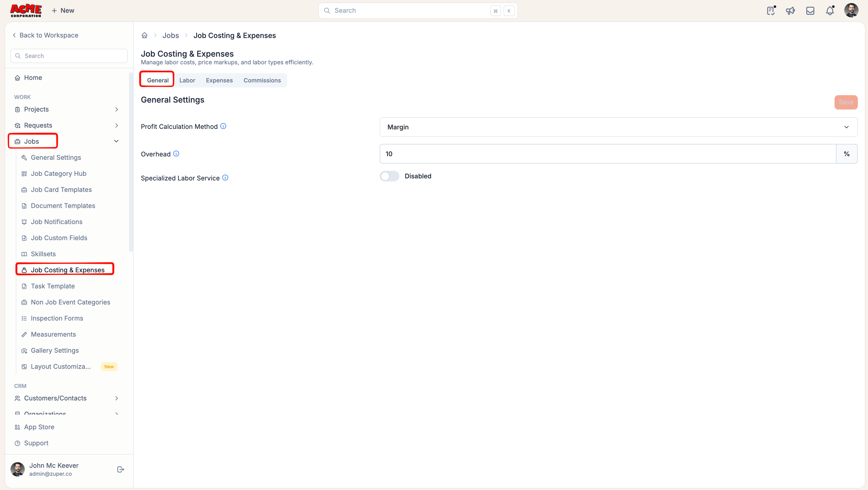Open Inspection Forms
Viewport: 868px width, 490px height.
[57, 318]
